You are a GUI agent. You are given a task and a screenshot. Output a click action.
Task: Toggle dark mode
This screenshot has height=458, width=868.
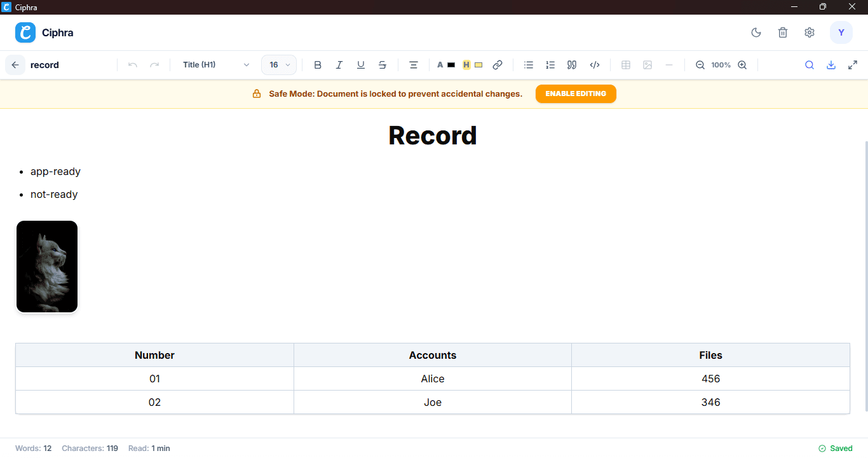[x=756, y=32]
